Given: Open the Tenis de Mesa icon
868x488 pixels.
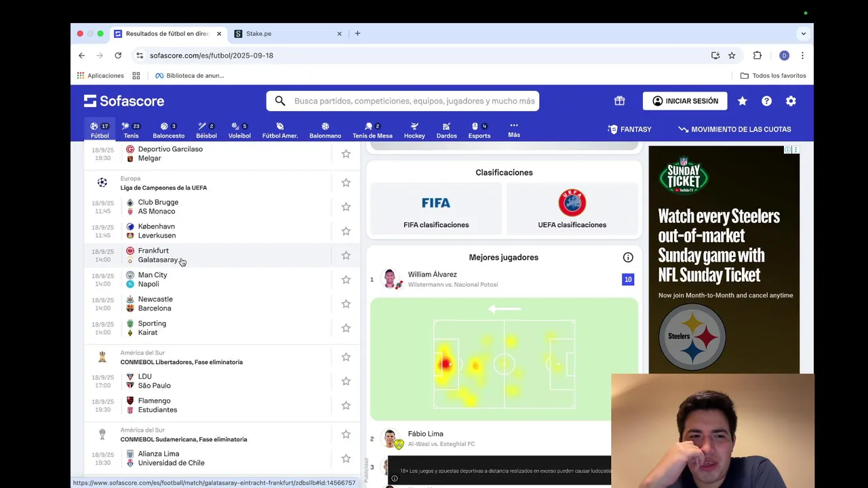Looking at the screenshot, I should pyautogui.click(x=372, y=130).
